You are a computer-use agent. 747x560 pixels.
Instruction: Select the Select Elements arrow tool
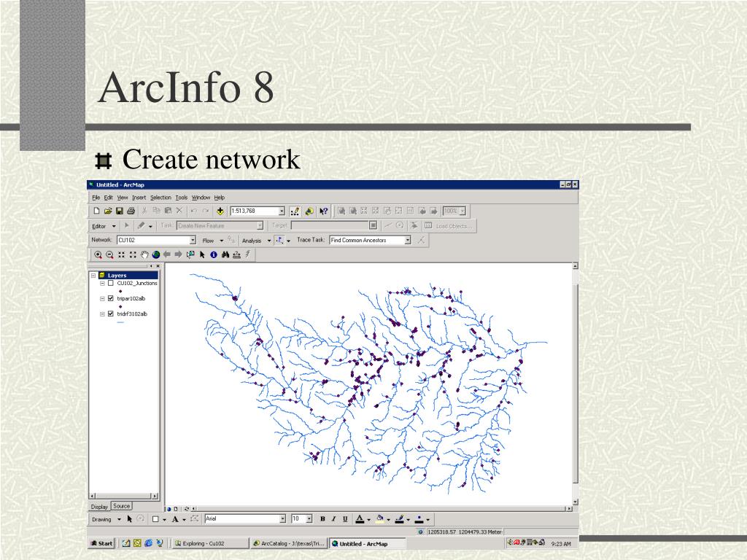coord(202,254)
